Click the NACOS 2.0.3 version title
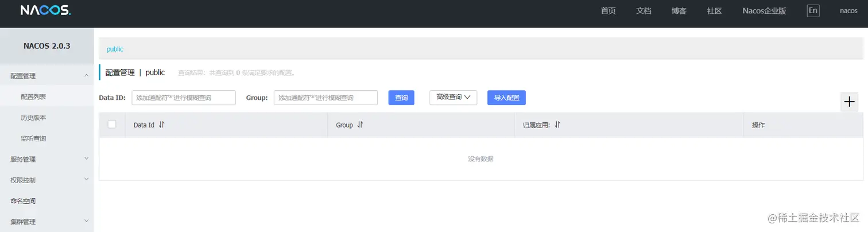868x232 pixels. [46, 46]
